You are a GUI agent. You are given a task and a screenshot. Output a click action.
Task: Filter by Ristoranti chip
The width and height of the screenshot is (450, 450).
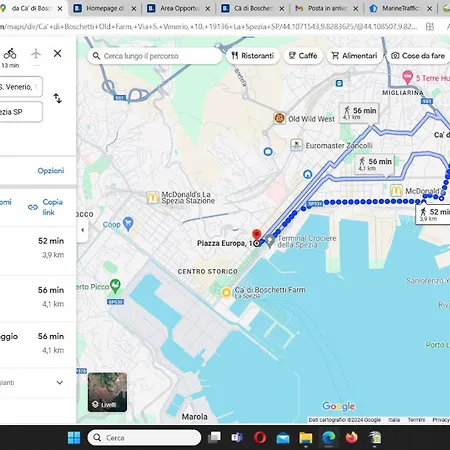(253, 56)
